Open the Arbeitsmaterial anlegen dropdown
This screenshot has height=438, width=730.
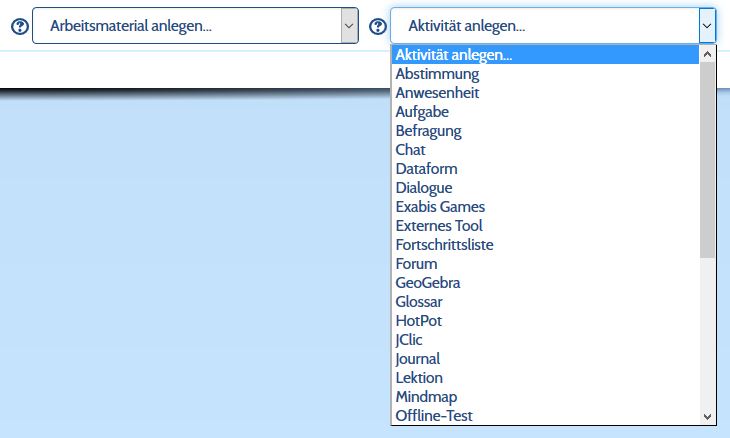(x=195, y=27)
